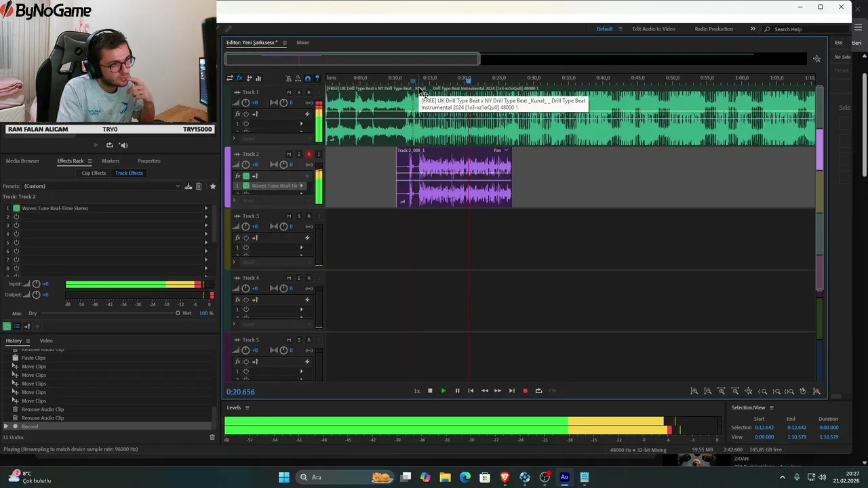The image size is (868, 488).
Task: Open File Explorer from taskbar
Action: coord(445,477)
